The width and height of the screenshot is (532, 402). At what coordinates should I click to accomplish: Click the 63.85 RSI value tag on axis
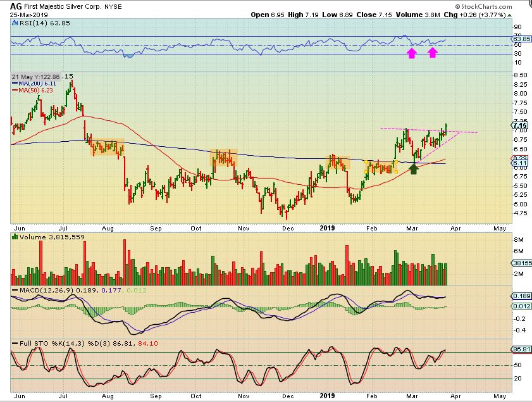tap(521, 39)
